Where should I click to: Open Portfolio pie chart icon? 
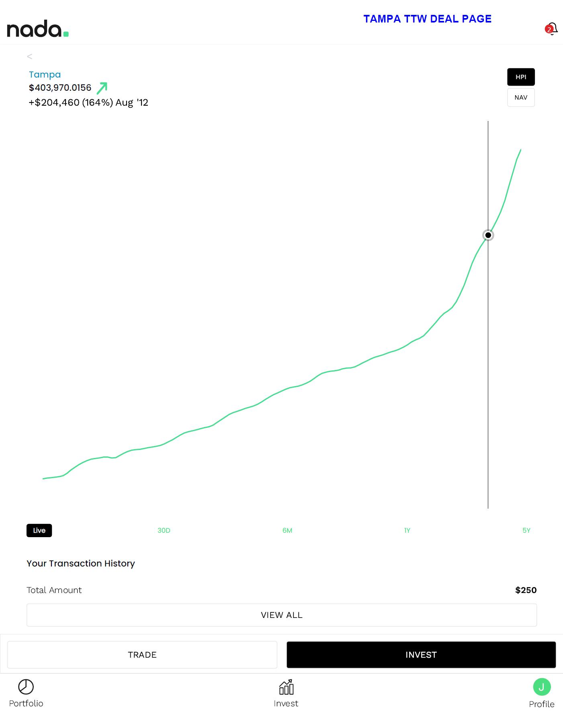tap(26, 687)
